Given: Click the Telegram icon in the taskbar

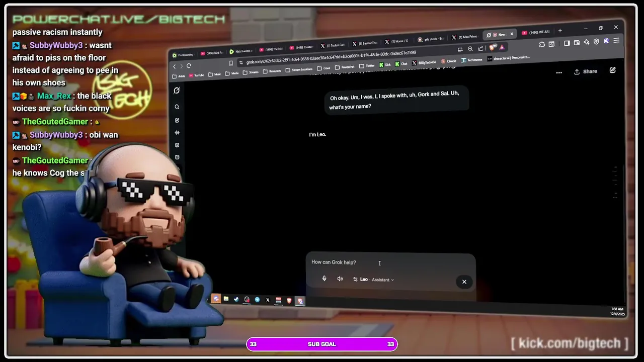Looking at the screenshot, I should 257,299.
